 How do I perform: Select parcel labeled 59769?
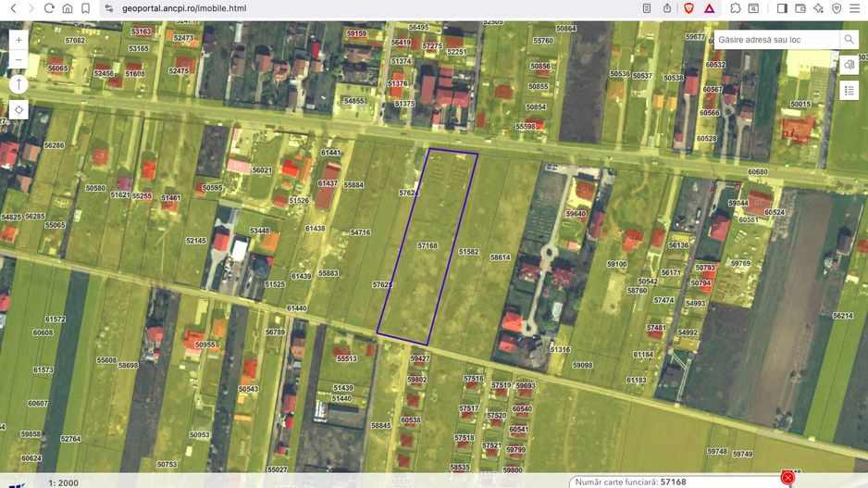pos(740,263)
